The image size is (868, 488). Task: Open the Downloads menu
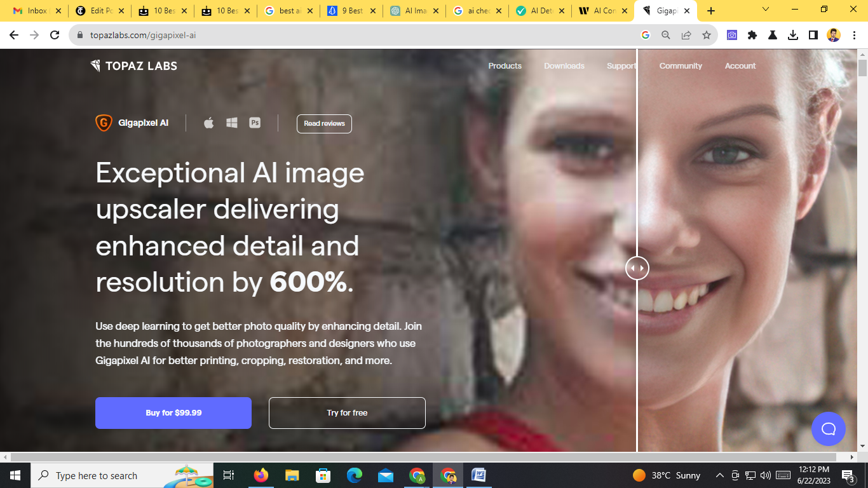pyautogui.click(x=564, y=65)
